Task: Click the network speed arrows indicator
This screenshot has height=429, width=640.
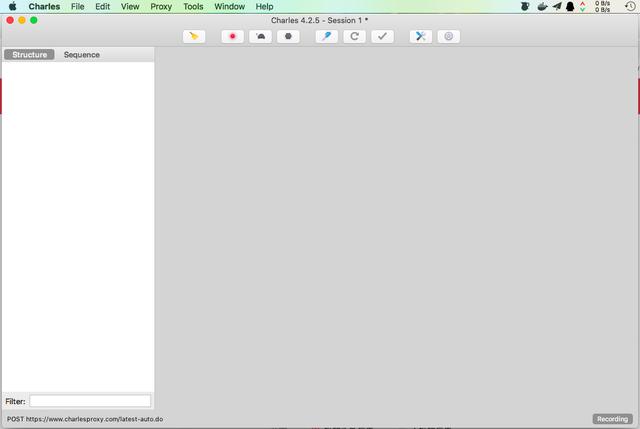Action: 582,7
